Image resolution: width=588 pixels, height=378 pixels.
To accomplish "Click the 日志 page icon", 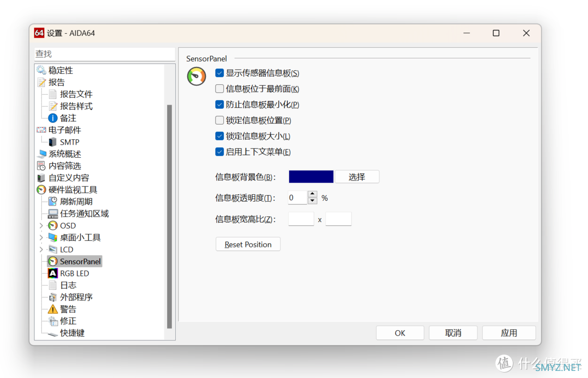I will [53, 286].
